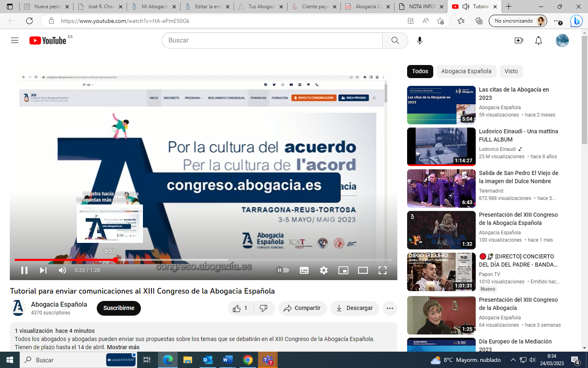588x368 pixels.
Task: Open the YouTube guide hamburger menu
Action: 15,40
